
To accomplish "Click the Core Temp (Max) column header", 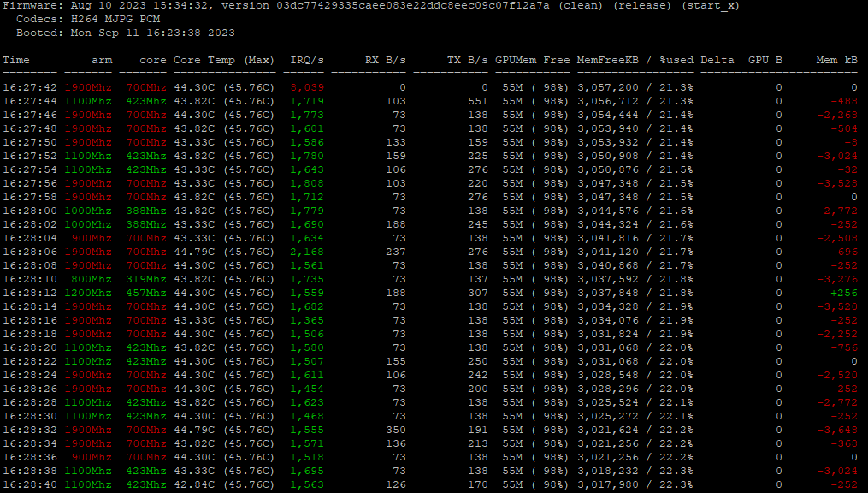I will [224, 61].
